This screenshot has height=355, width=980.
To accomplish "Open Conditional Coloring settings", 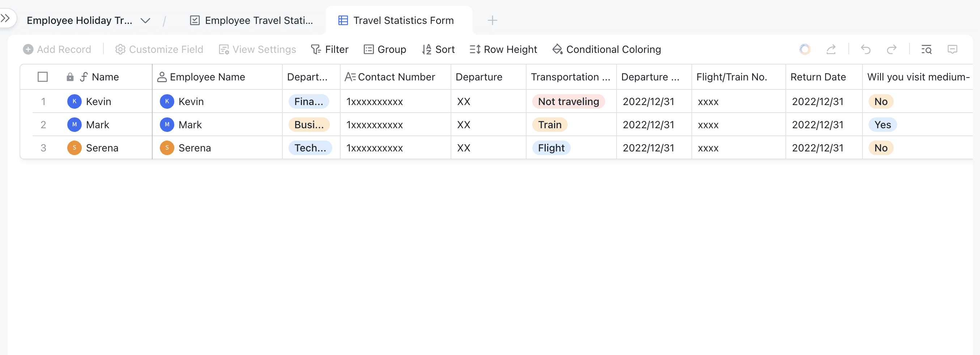I will (606, 50).
